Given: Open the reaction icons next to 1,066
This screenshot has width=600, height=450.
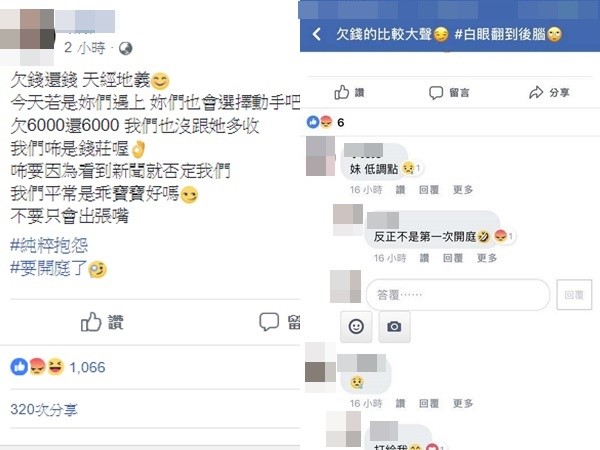Looking at the screenshot, I should (37, 367).
